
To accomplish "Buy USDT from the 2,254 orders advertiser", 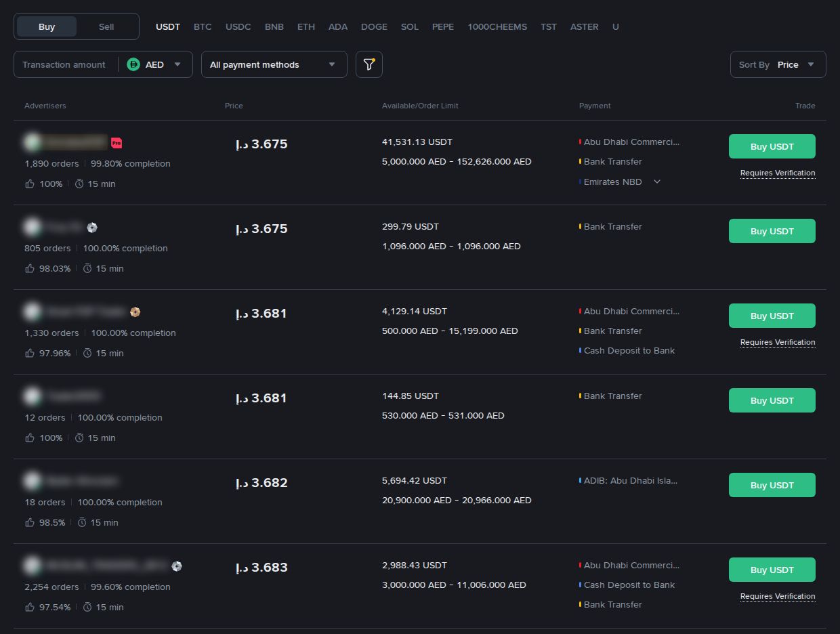I will (772, 570).
